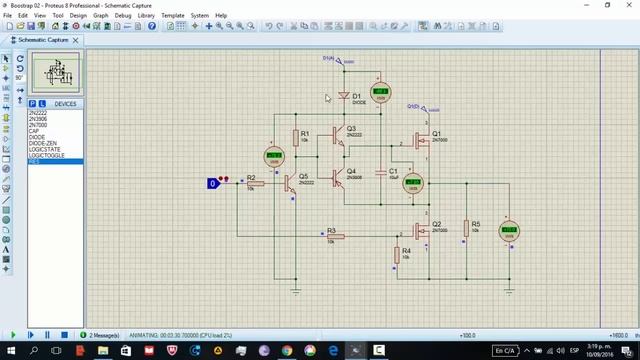Open File Explorer from the taskbar
640x360 pixels.
pyautogui.click(x=103, y=351)
